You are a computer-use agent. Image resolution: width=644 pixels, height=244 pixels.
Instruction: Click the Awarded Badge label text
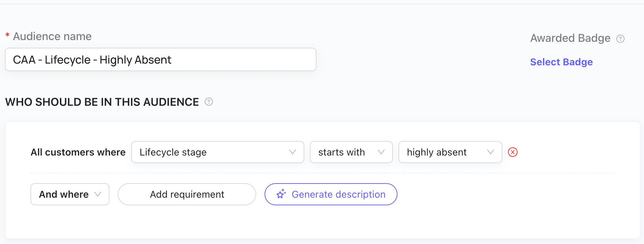570,38
